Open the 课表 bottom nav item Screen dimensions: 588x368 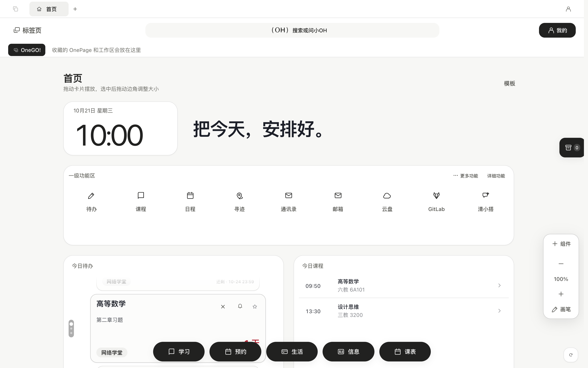(405, 351)
